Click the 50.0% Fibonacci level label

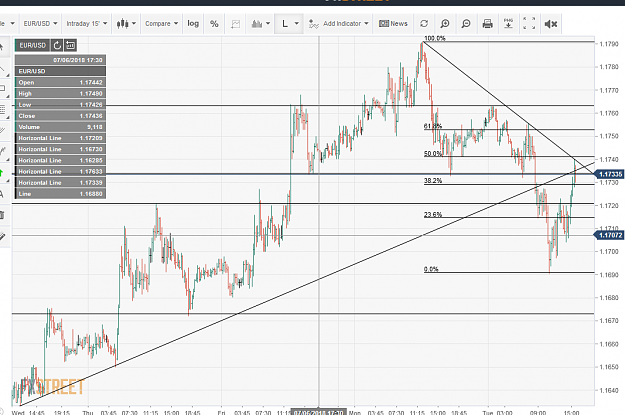point(433,153)
